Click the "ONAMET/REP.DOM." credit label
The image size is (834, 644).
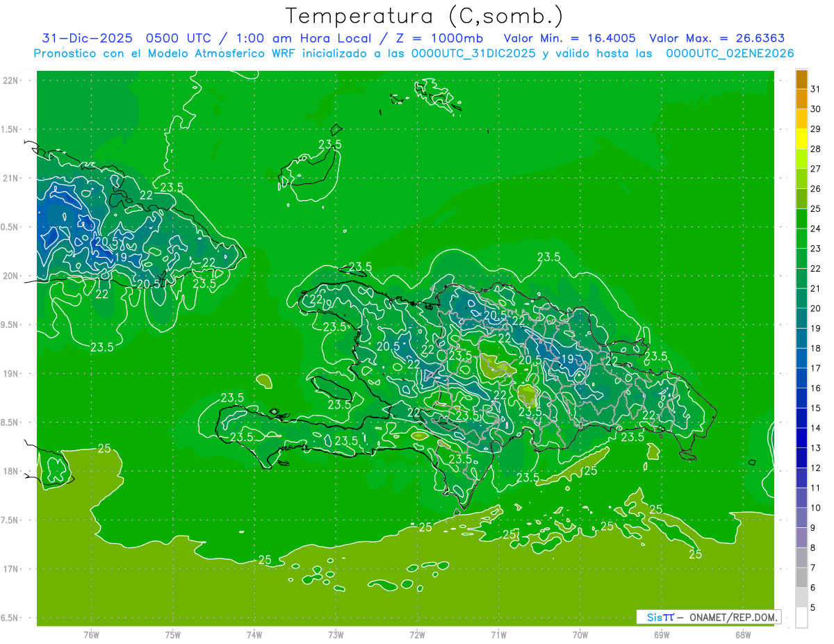pos(734,617)
